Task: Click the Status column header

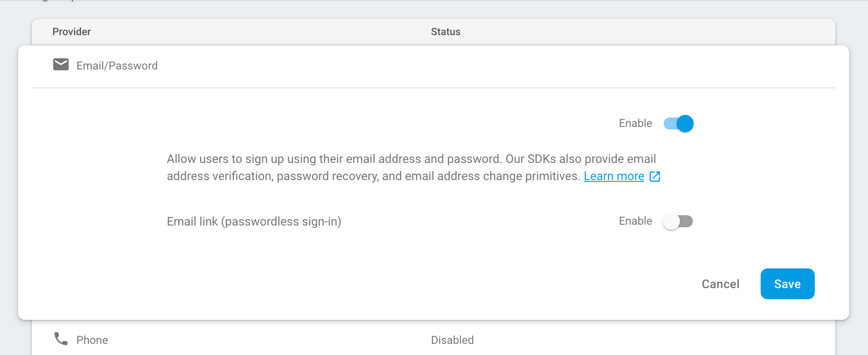Action: (446, 32)
